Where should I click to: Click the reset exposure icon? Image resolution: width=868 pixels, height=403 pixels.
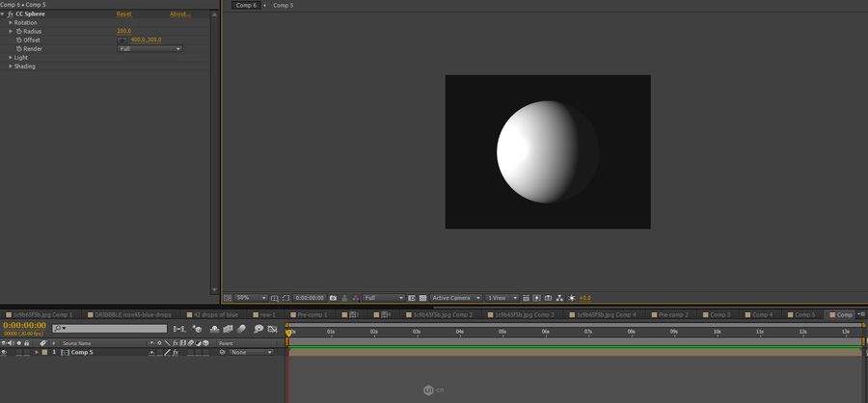click(572, 298)
